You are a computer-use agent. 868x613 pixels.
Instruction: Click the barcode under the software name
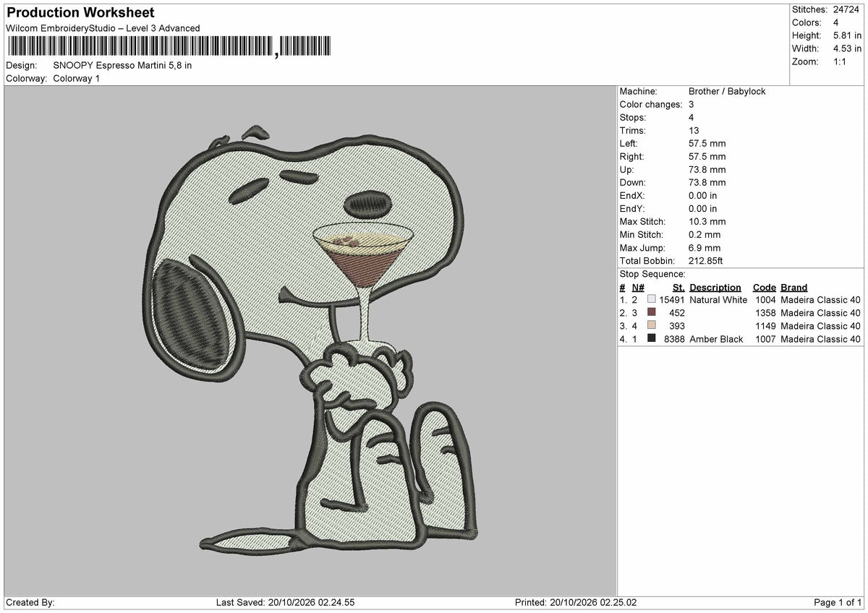pyautogui.click(x=169, y=47)
